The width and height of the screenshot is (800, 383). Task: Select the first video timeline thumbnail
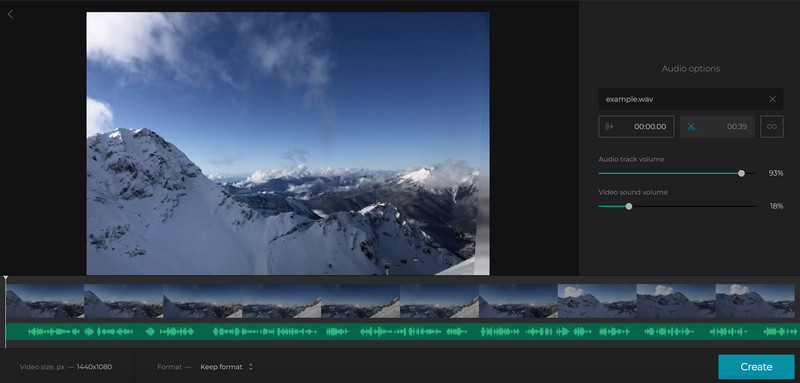pos(45,301)
